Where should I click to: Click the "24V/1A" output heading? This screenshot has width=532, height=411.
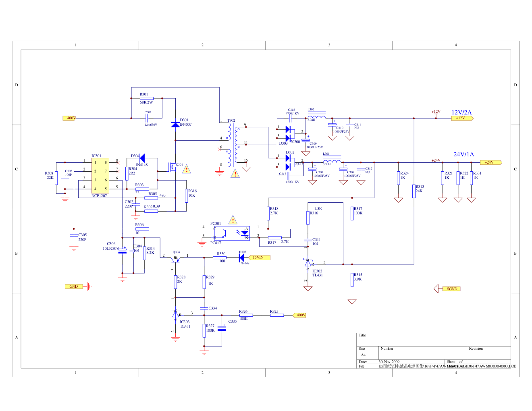[464, 154]
